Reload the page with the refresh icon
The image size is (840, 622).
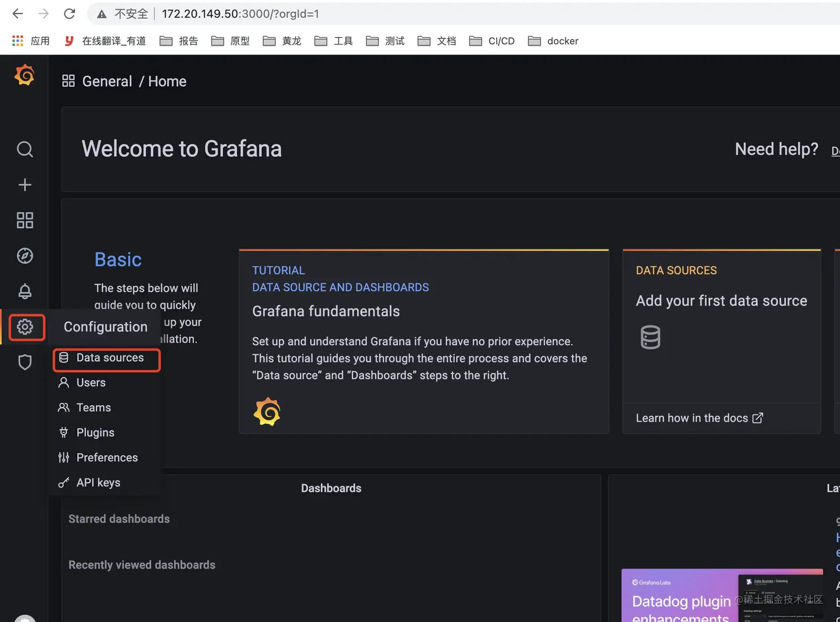click(69, 14)
